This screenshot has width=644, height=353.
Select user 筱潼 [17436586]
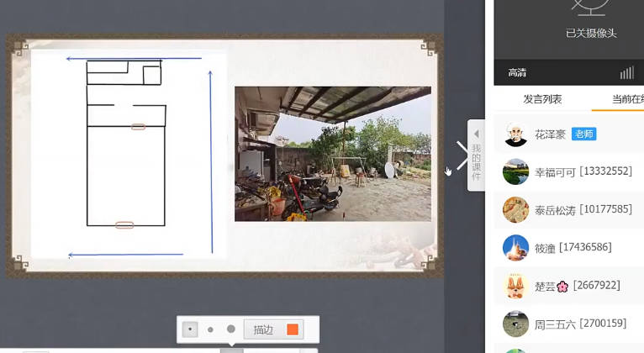(x=569, y=247)
